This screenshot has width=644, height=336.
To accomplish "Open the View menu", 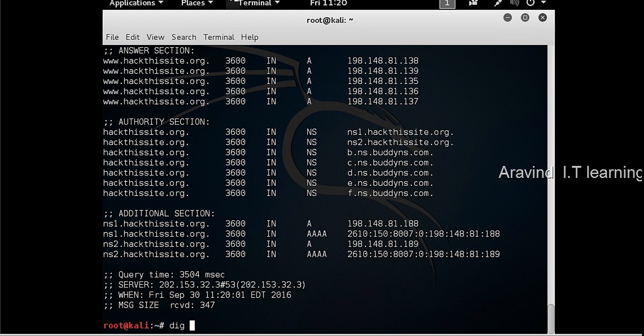I will [155, 37].
